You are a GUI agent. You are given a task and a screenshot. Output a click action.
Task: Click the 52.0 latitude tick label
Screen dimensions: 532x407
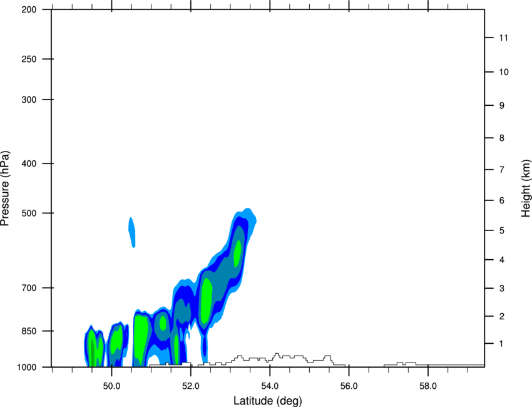click(x=191, y=386)
